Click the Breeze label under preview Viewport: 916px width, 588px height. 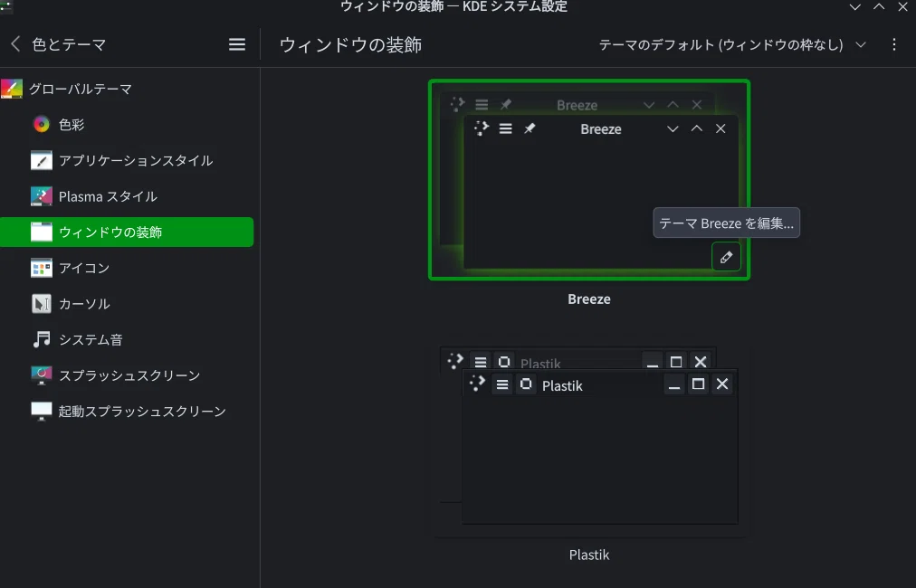pyautogui.click(x=589, y=299)
